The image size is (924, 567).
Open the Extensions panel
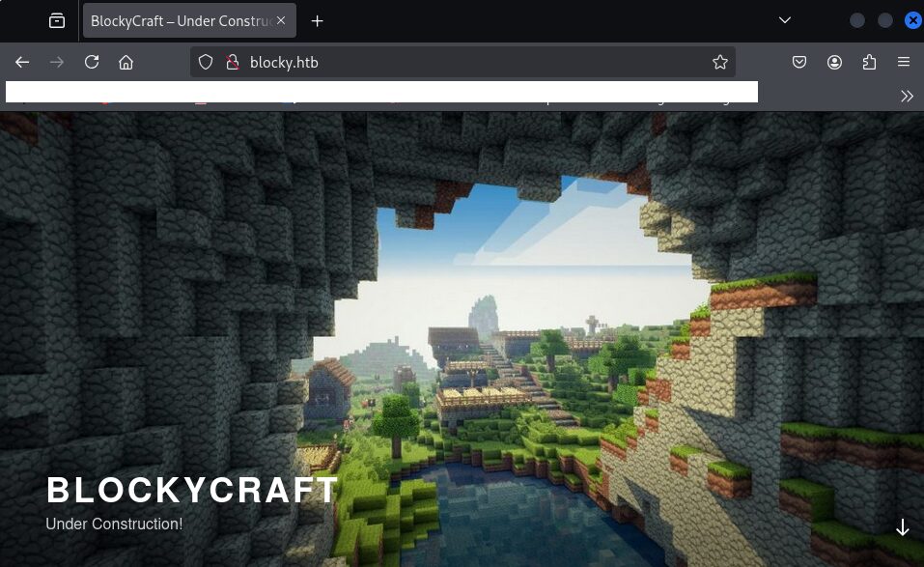point(869,62)
